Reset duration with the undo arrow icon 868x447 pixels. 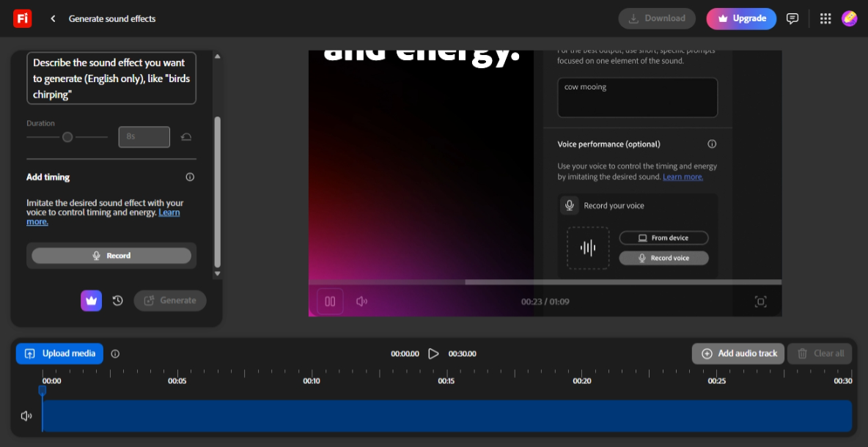point(186,137)
